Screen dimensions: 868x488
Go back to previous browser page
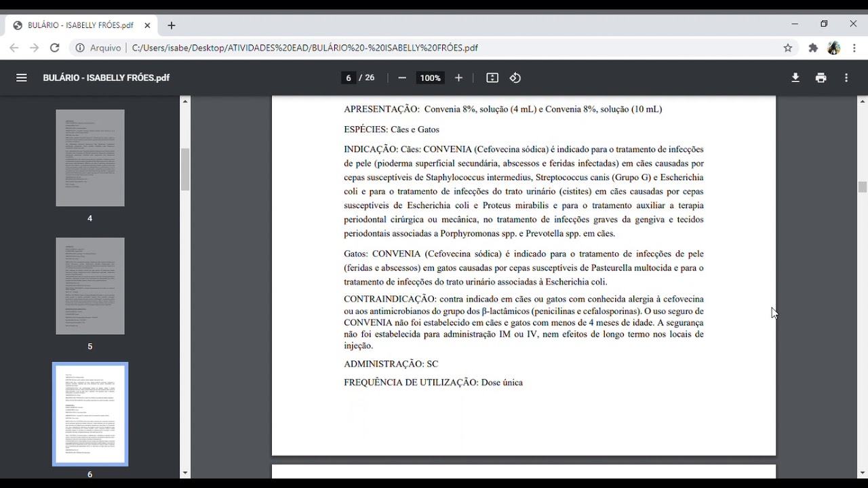coord(14,48)
